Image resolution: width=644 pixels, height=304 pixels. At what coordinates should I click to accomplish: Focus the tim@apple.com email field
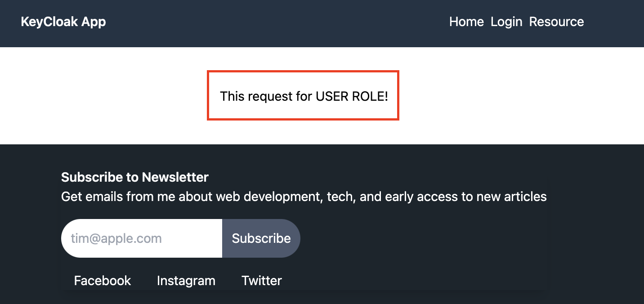tap(142, 238)
